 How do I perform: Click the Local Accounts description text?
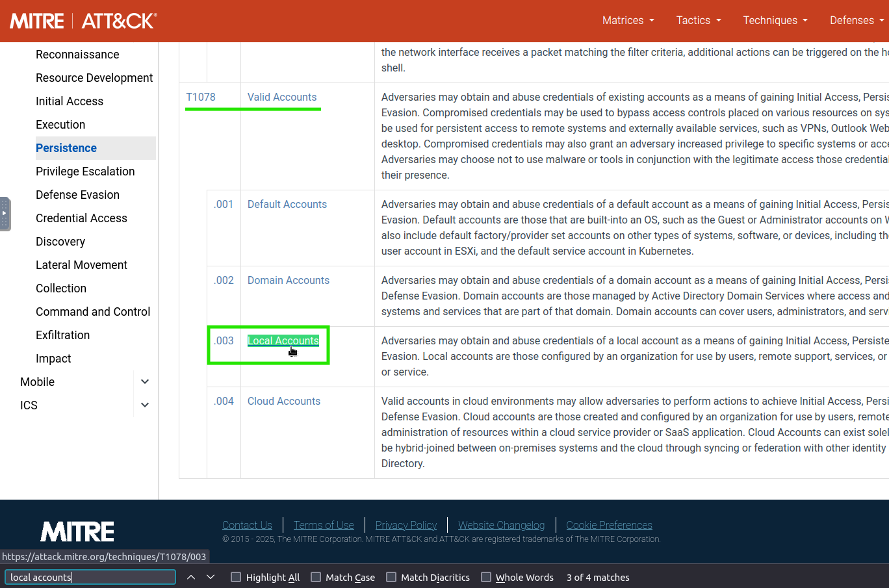pyautogui.click(x=635, y=356)
